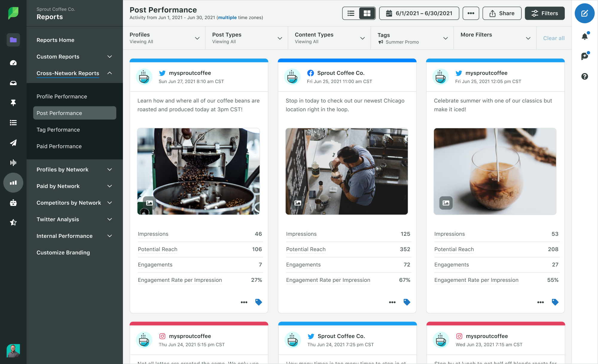Expand the Post Types dropdown filter
The width and height of the screenshot is (598, 364).
279,38
